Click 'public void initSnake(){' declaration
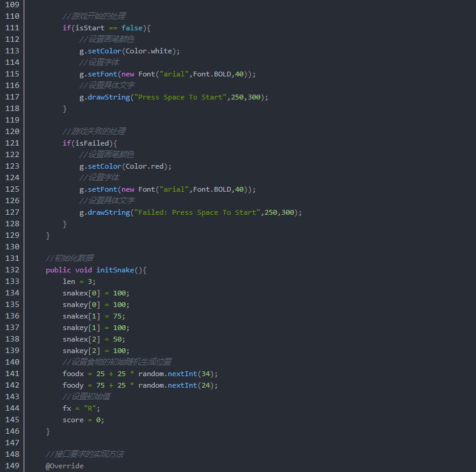Viewport: 476px width, 472px height. (x=96, y=270)
